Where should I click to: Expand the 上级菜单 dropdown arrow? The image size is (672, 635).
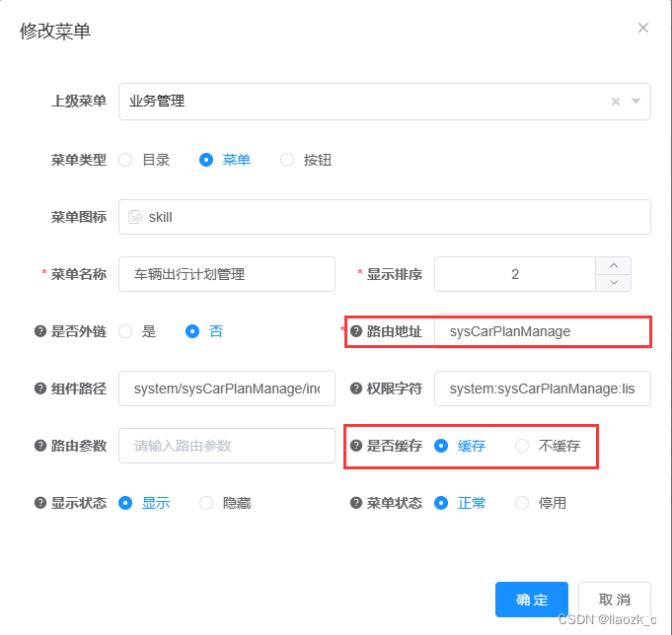click(x=636, y=102)
